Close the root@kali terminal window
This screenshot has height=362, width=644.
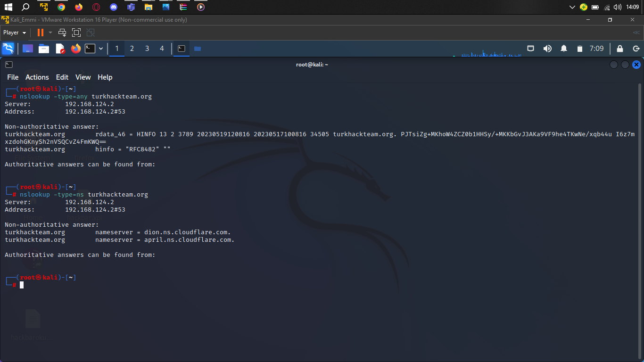636,65
